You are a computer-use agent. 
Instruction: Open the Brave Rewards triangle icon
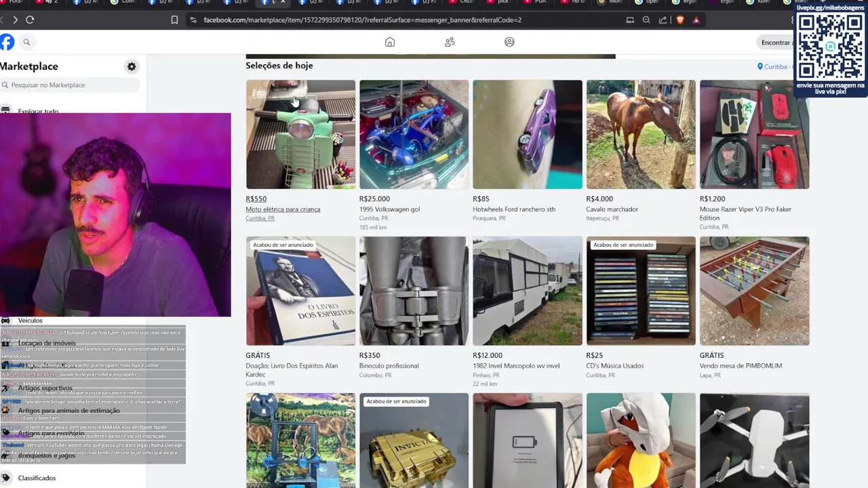coord(696,20)
